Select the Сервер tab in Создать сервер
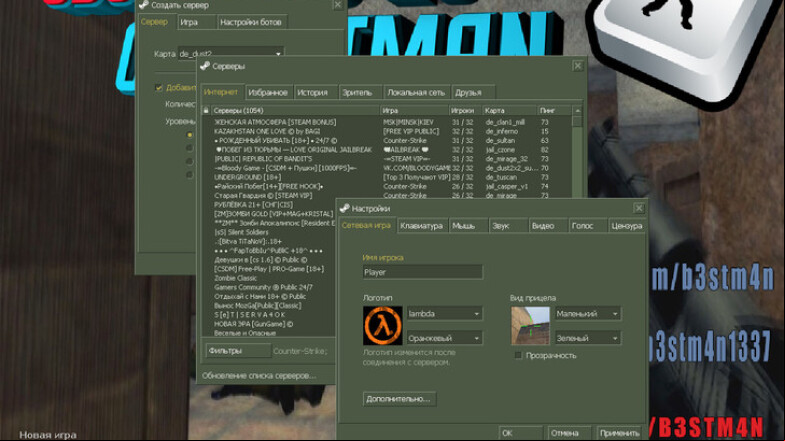Screen dimensions: 785x441 (x=155, y=22)
